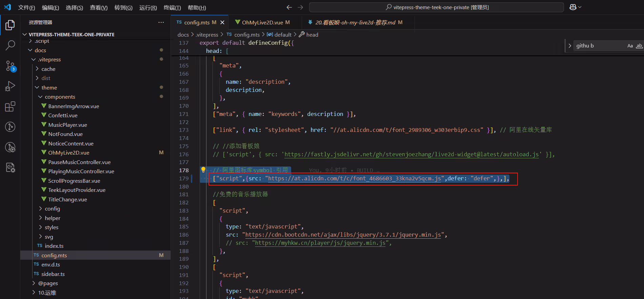644x299 pixels.
Task: Toggle replace mode in find widget
Action: [x=570, y=46]
